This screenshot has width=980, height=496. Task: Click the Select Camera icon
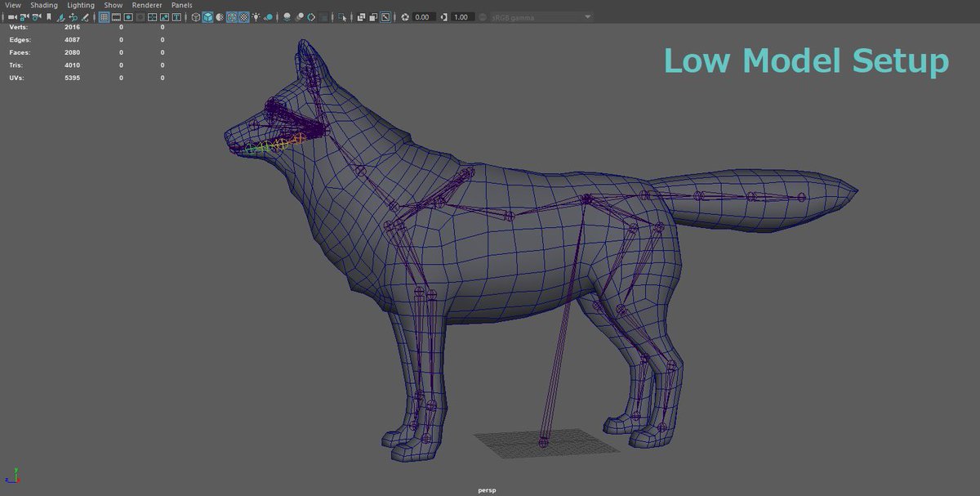11,17
